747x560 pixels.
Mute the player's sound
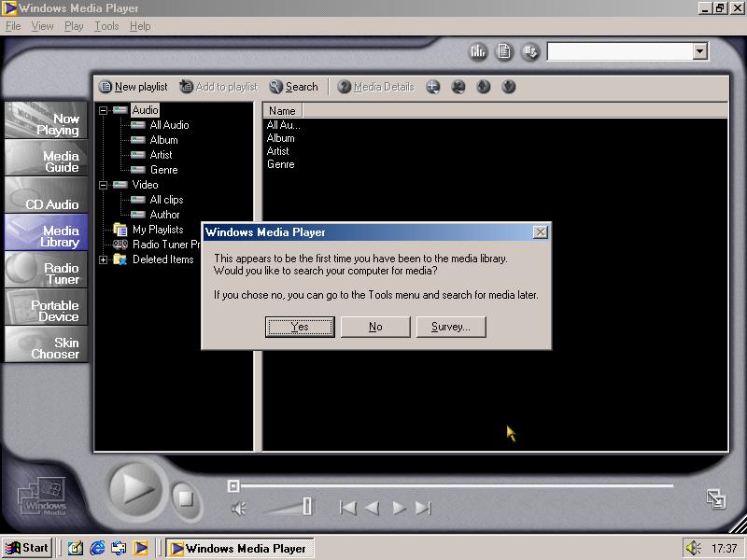click(x=239, y=509)
